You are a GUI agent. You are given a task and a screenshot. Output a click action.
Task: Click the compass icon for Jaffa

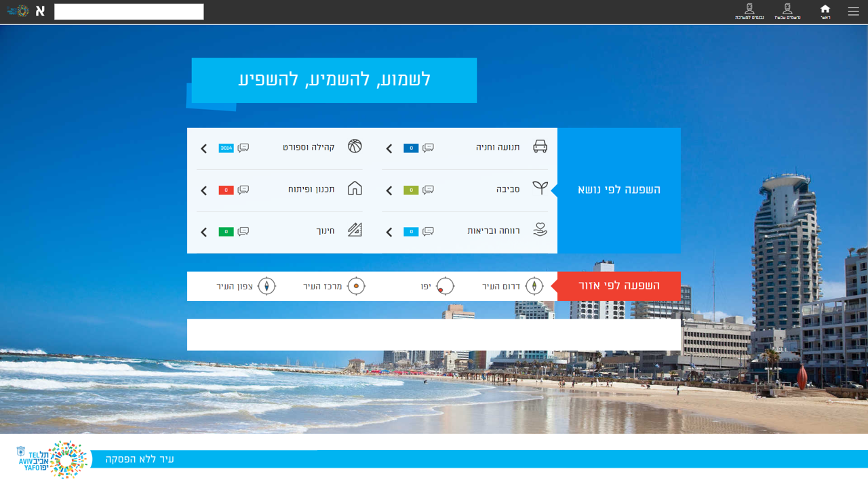(445, 286)
